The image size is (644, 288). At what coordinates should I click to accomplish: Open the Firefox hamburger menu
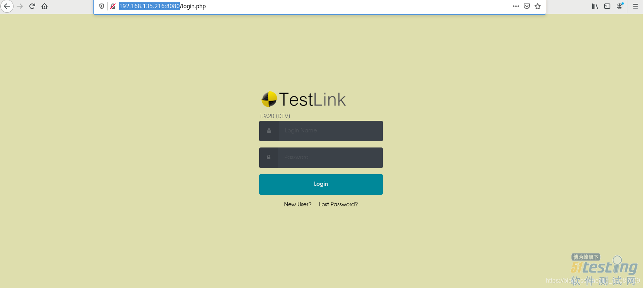[635, 6]
